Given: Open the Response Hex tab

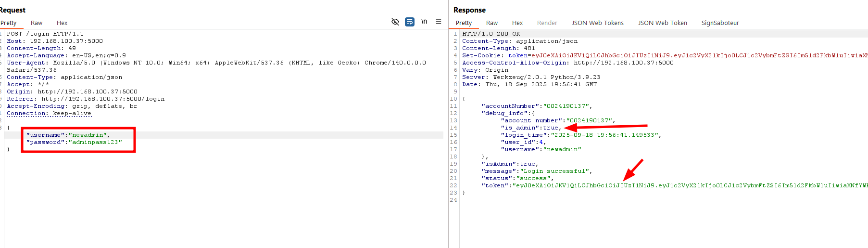Looking at the screenshot, I should (517, 23).
